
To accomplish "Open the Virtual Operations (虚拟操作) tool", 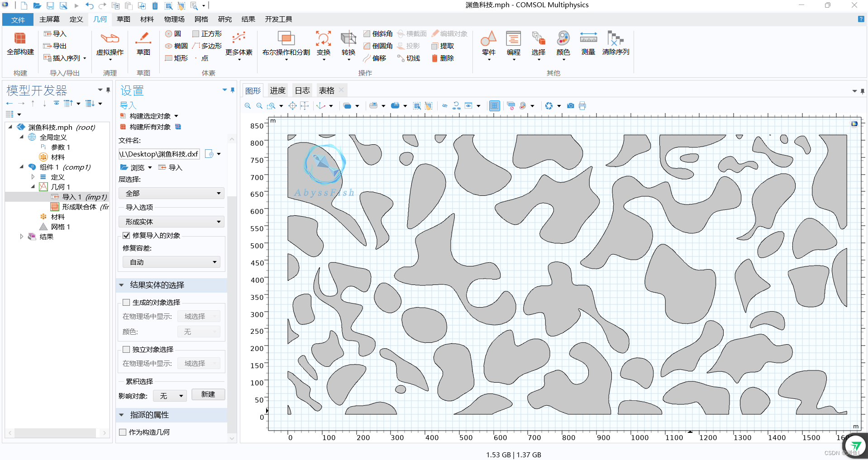I will 110,44.
